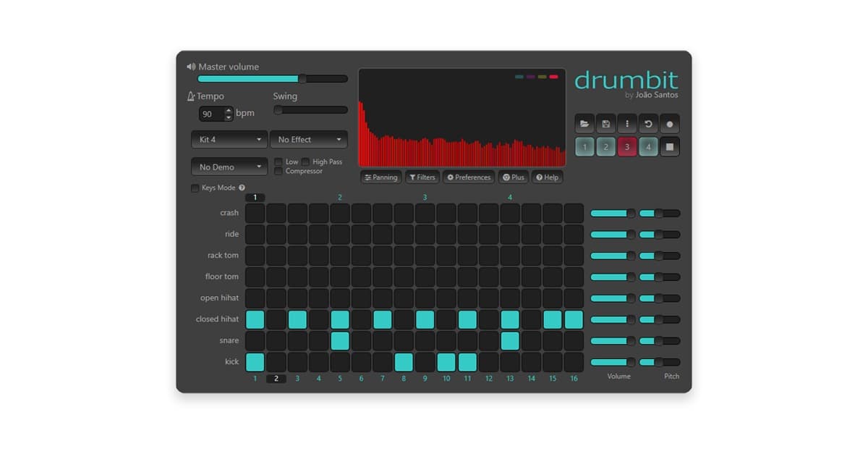Open the Kit 4 dropdown
The height and width of the screenshot is (454, 868).
[229, 139]
